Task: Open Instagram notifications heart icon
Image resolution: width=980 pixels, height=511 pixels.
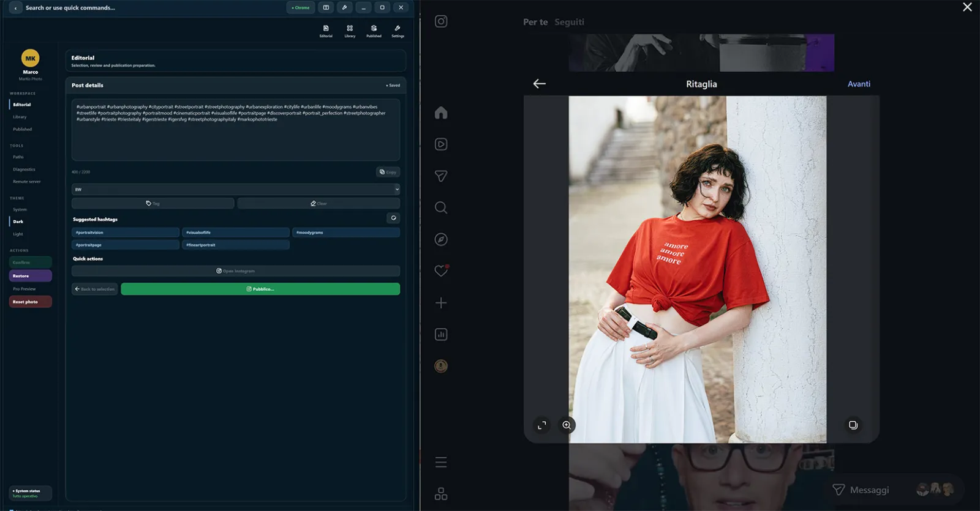Action: pyautogui.click(x=441, y=270)
